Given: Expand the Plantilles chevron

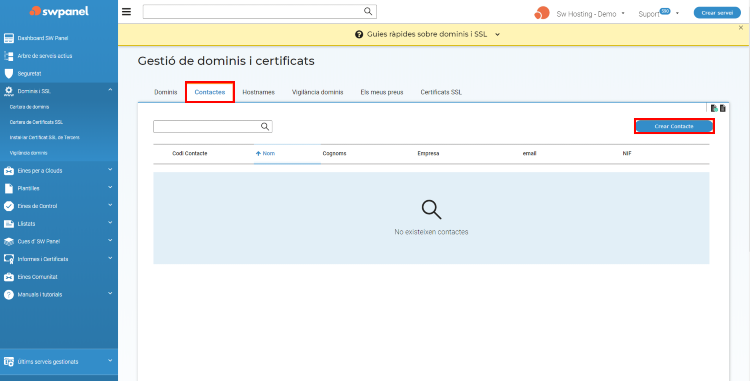Looking at the screenshot, I should click(x=110, y=187).
